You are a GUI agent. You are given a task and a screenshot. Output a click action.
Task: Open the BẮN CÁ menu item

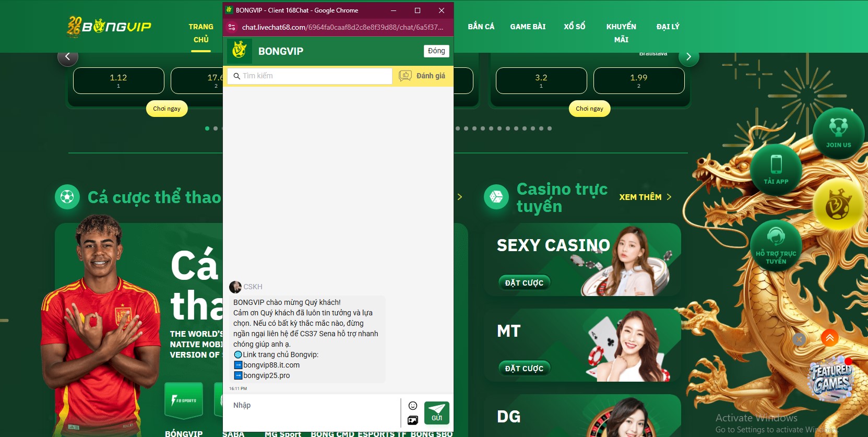coord(481,27)
